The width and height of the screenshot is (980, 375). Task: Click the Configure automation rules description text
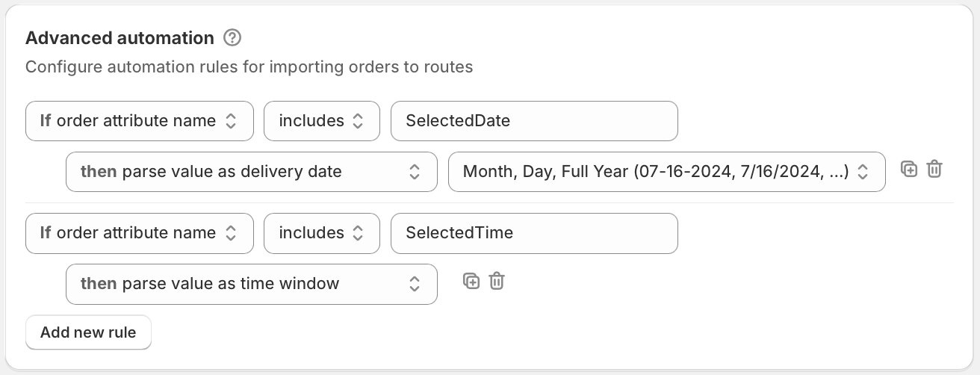coord(249,66)
